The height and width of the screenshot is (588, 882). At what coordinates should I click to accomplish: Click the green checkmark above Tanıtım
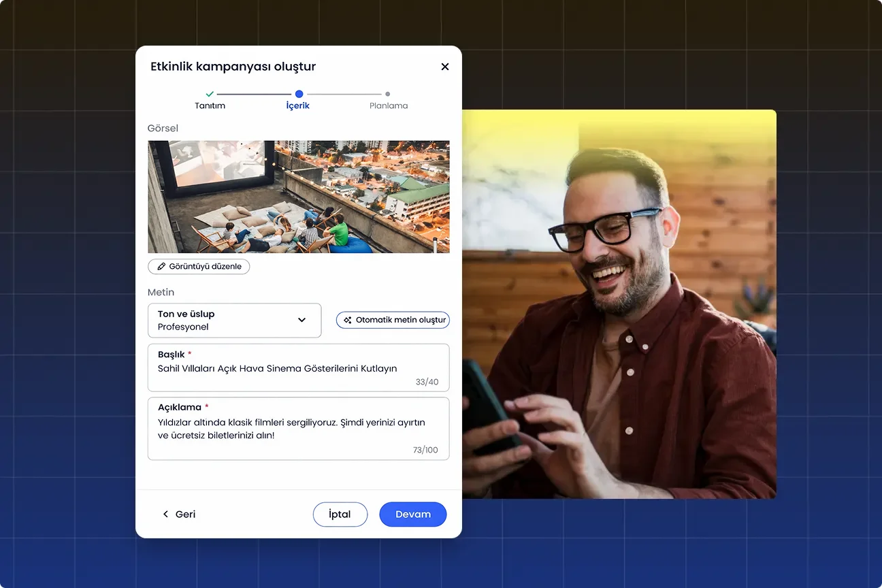[210, 94]
